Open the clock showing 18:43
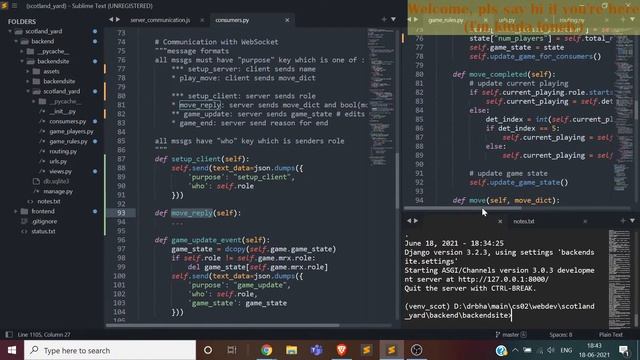The height and width of the screenshot is (360, 640). [x=594, y=350]
